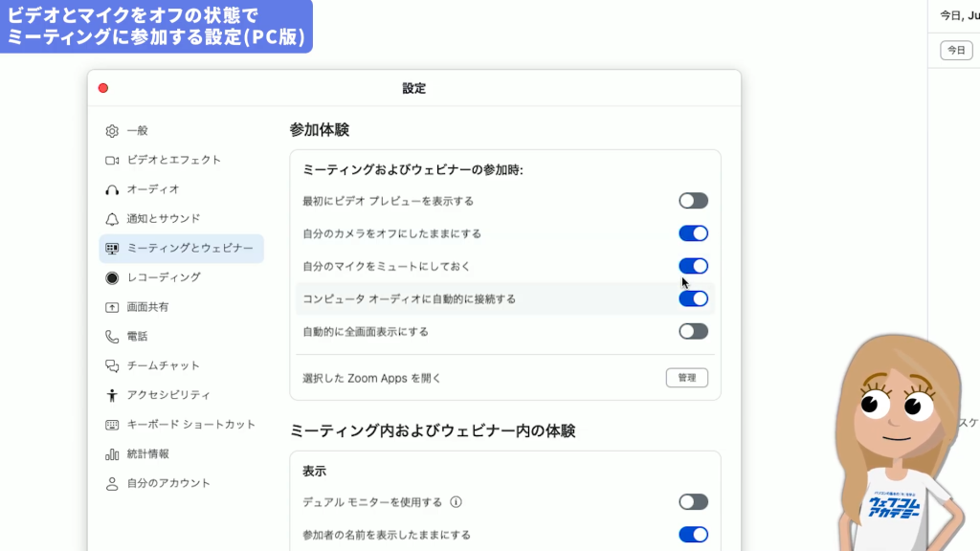Toggle 自動的に全画面表示にする on

[x=693, y=332]
